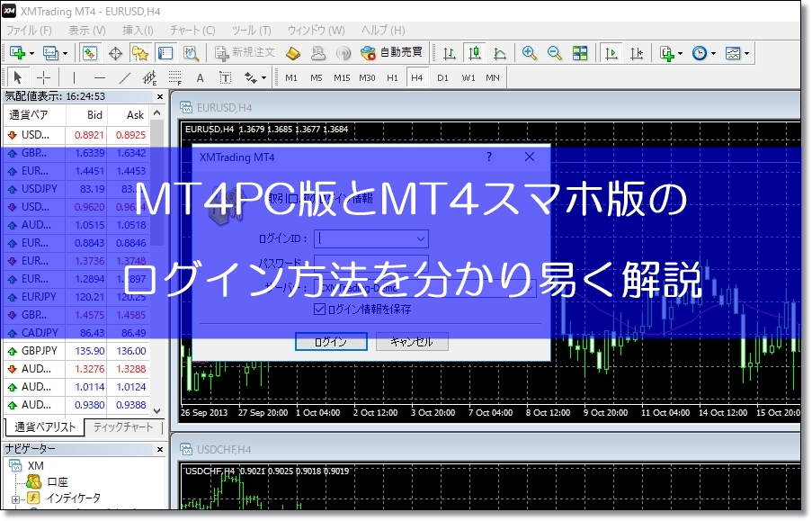Viewport: 812px width, 521px height.
Task: Toggle the Navigator star-folder icon
Action: (139, 53)
